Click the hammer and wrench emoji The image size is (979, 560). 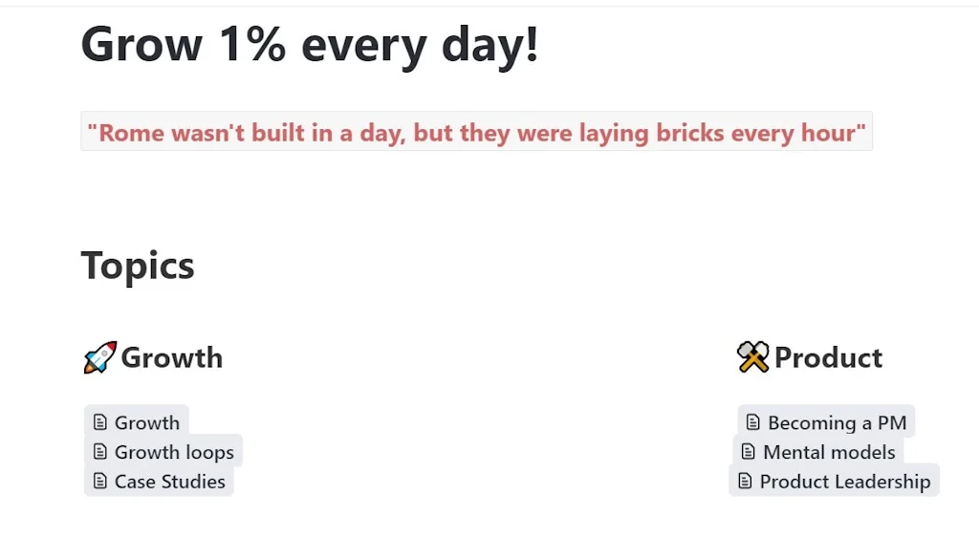point(753,357)
